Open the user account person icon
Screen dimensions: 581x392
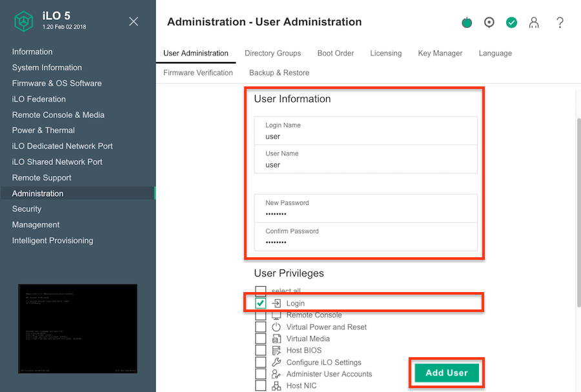click(x=534, y=23)
